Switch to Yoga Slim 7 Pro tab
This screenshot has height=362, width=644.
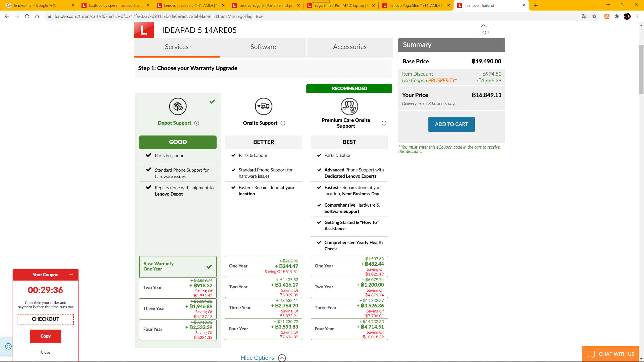pyautogui.click(x=341, y=5)
